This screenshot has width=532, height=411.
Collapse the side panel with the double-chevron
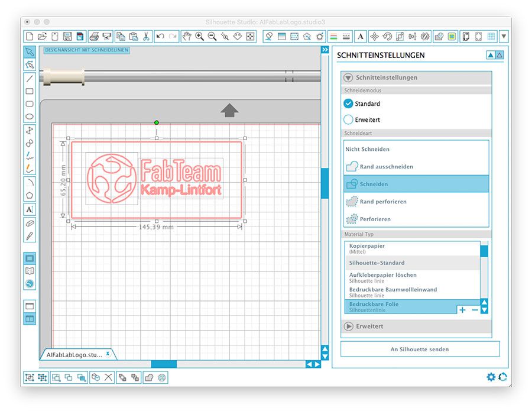point(325,50)
